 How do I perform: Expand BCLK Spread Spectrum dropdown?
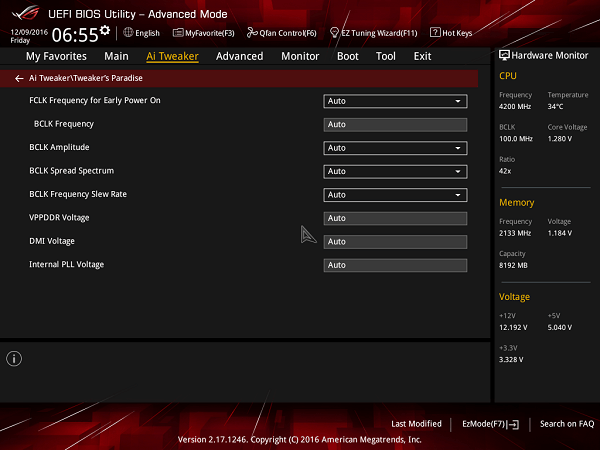click(x=395, y=171)
